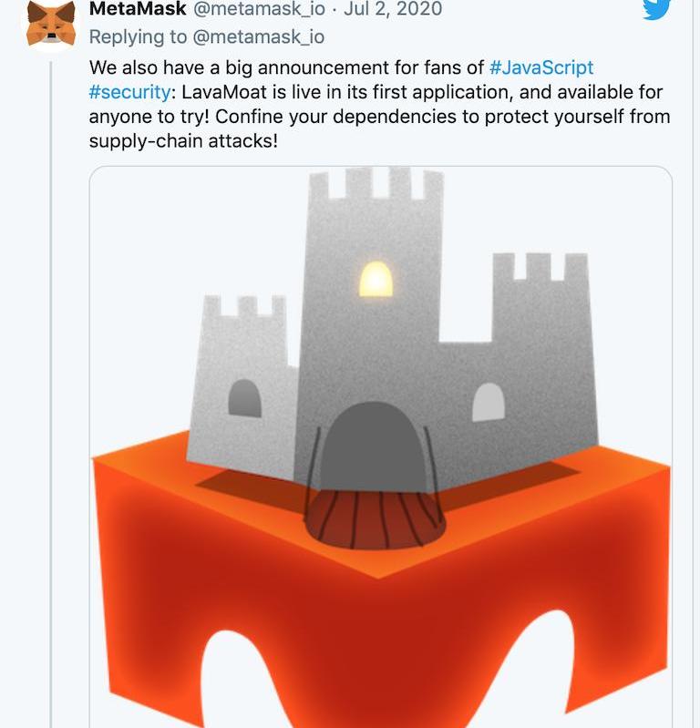The height and width of the screenshot is (728, 700).
Task: Open the Jul 2, 2020 tweet timestamp
Action: click(393, 9)
